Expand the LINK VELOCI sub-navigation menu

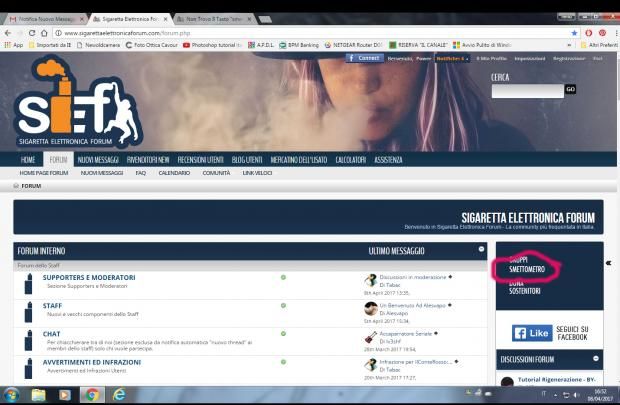pyautogui.click(x=257, y=173)
